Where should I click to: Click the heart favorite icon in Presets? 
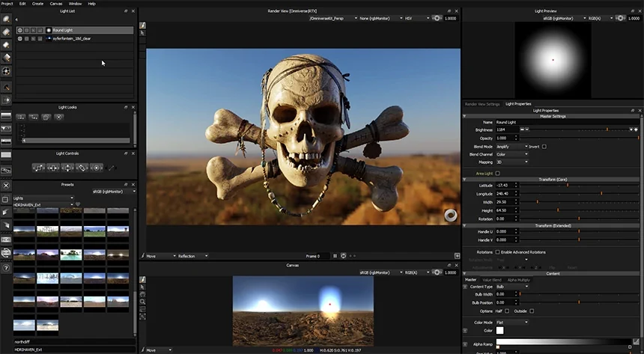78,204
